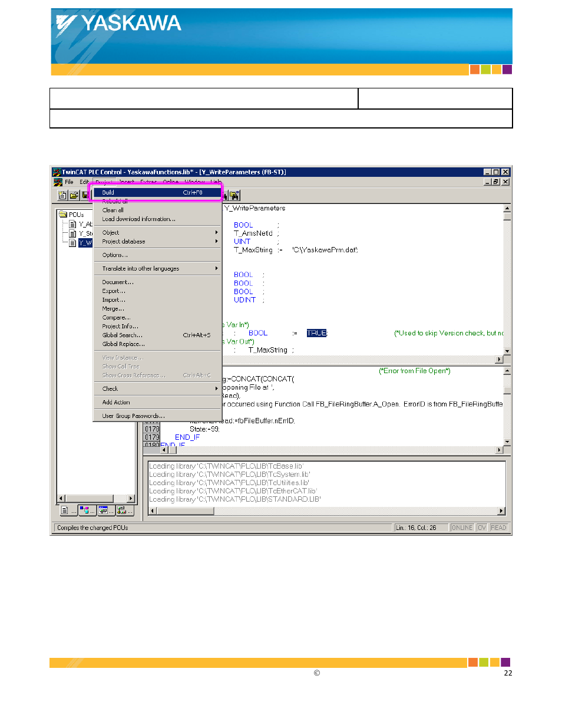Click the TcBase.lib loading message line
The image size is (562, 728).
click(226, 466)
